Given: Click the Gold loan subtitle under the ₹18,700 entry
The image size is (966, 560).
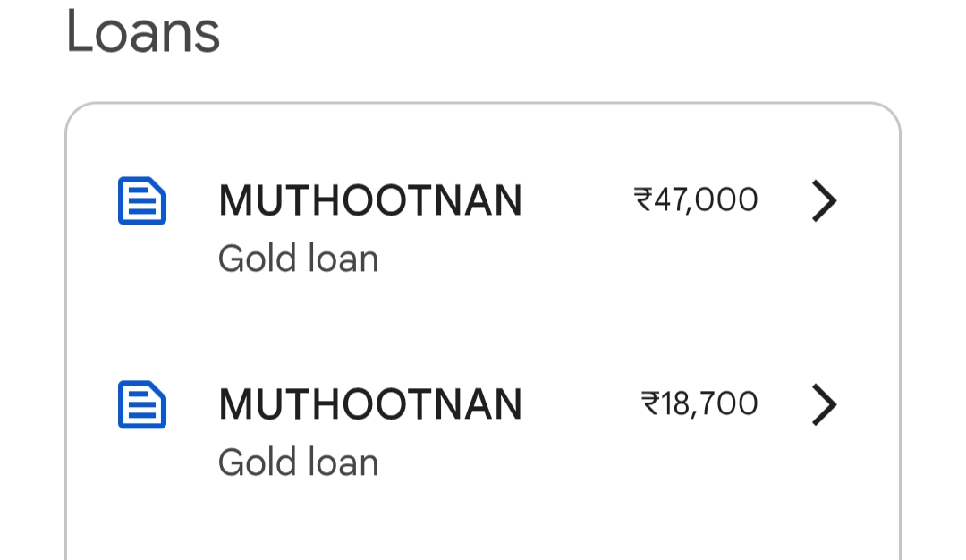Looking at the screenshot, I should [x=298, y=462].
